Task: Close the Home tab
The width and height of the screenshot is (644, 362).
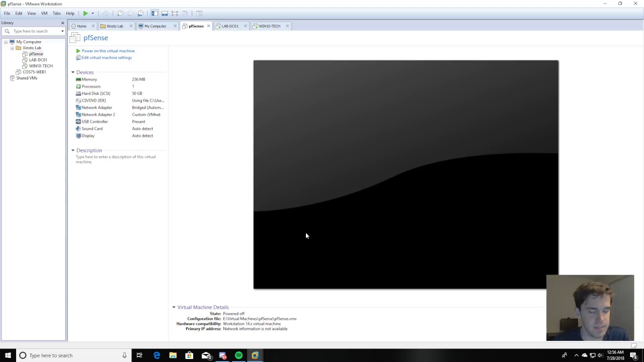Action: [93, 26]
